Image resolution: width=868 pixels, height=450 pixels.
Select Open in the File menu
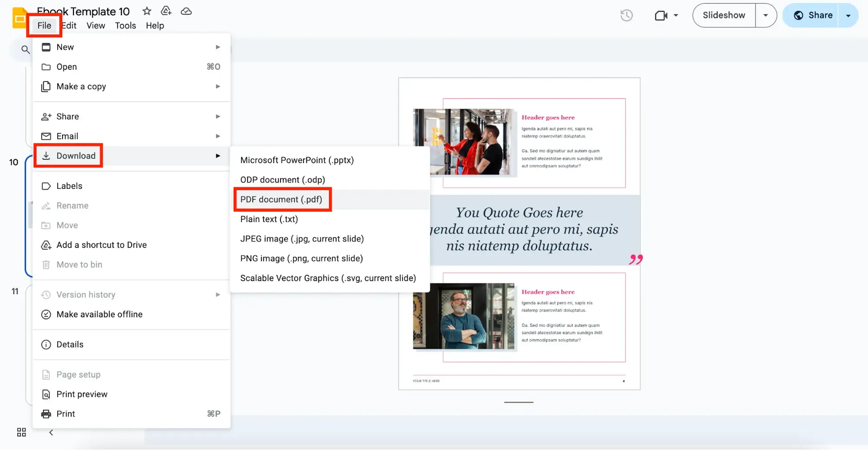132,67
